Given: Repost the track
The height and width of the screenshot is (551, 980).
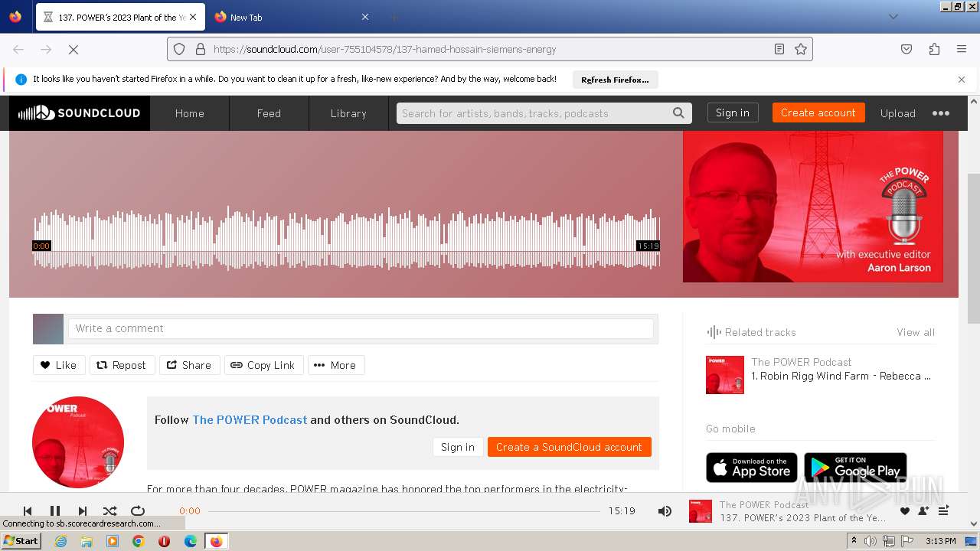Looking at the screenshot, I should coord(122,365).
